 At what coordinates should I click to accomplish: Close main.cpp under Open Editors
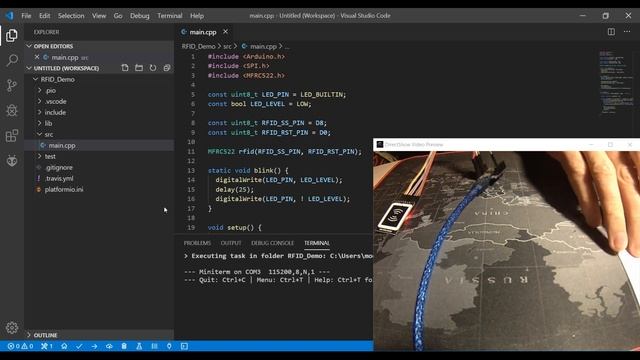pos(37,57)
